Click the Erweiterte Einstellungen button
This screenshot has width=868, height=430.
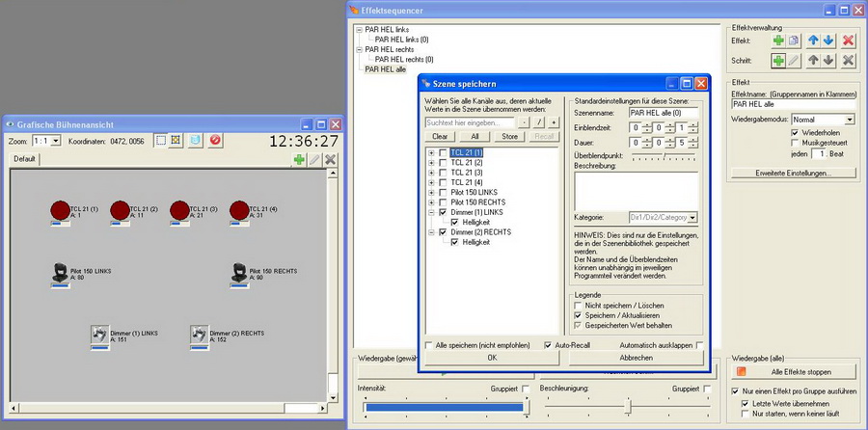[x=791, y=174]
